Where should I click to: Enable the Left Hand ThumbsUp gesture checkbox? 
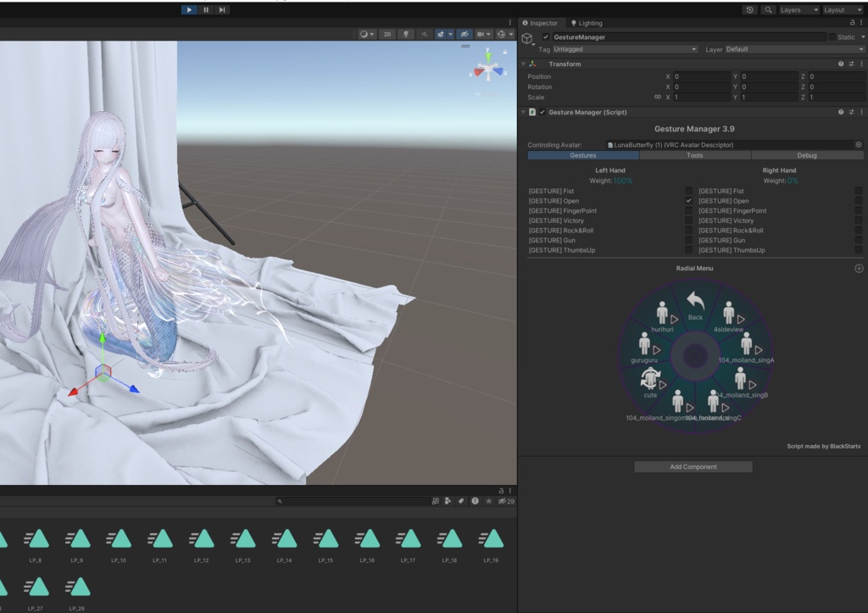pos(688,250)
